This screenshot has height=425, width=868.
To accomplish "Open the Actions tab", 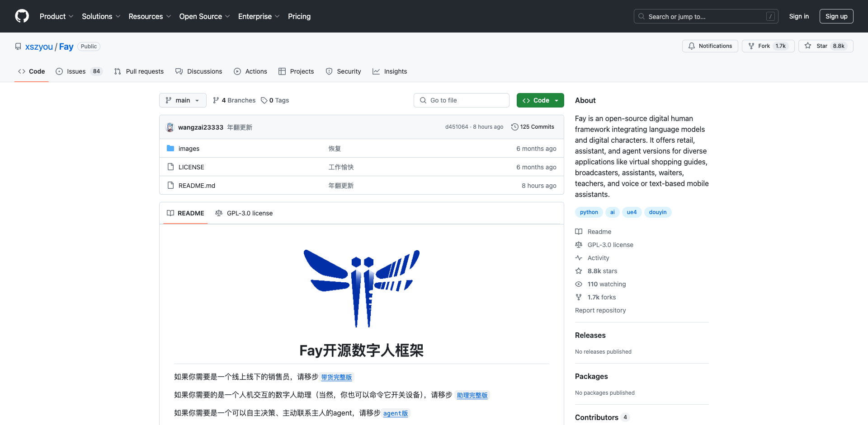I will pos(250,71).
